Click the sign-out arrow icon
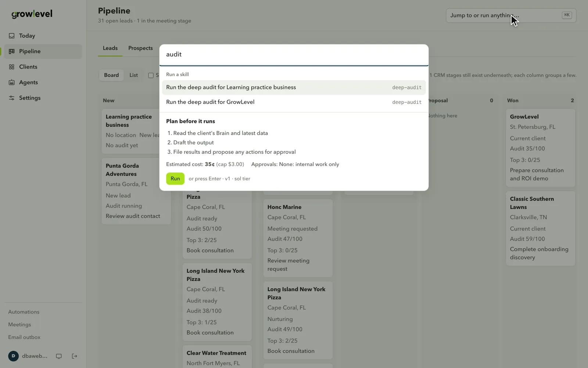588x368 pixels. click(75, 356)
